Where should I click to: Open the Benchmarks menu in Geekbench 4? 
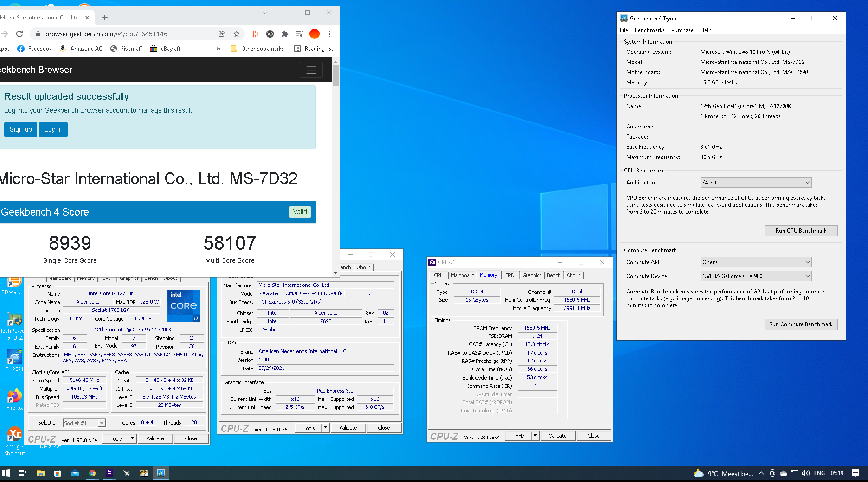pyautogui.click(x=649, y=30)
